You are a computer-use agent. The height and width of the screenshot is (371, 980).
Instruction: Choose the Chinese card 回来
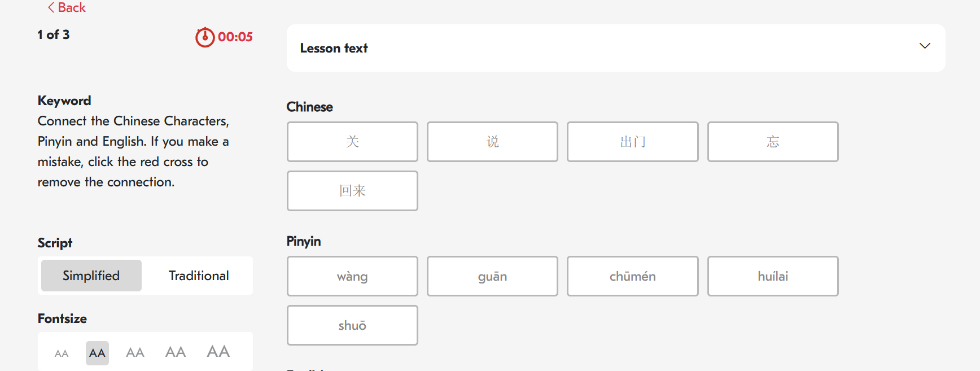pos(352,191)
